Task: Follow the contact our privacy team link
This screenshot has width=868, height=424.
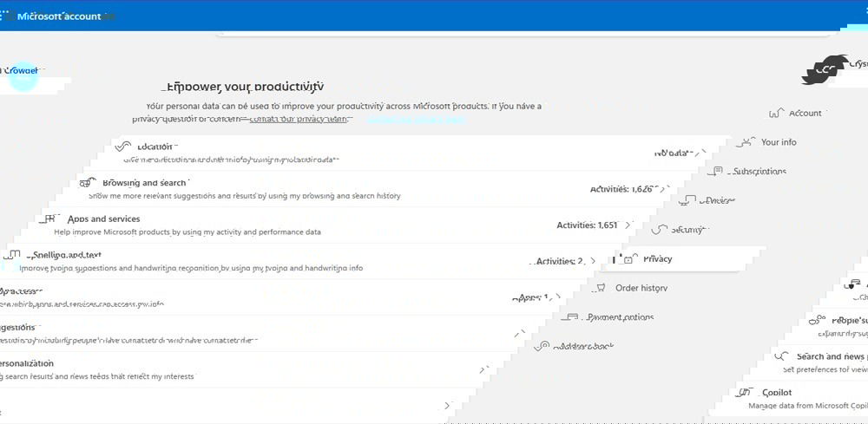Action: [x=298, y=119]
